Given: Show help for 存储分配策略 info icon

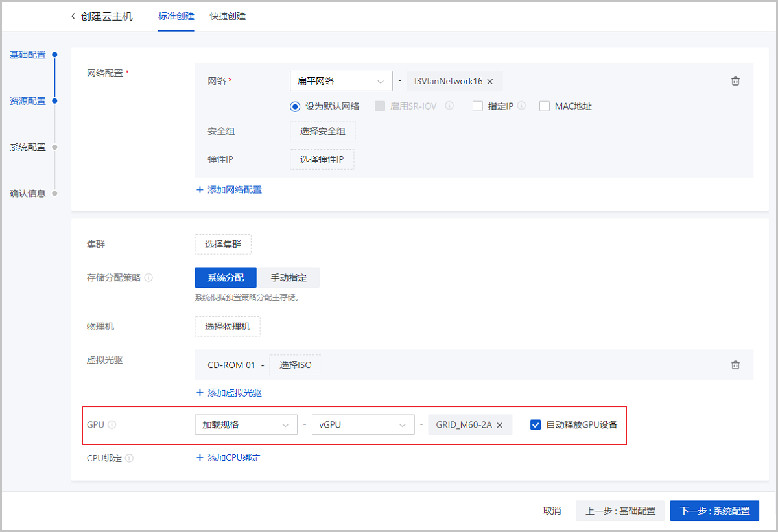Looking at the screenshot, I should click(149, 277).
